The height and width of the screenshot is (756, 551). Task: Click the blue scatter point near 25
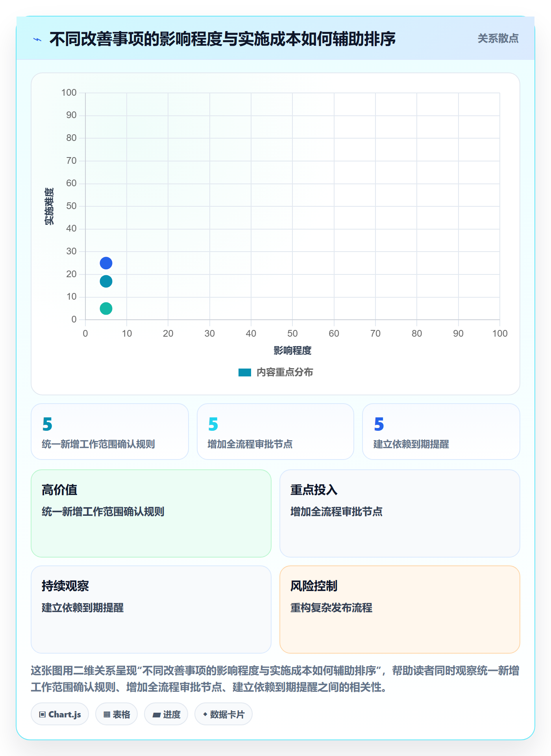click(106, 263)
